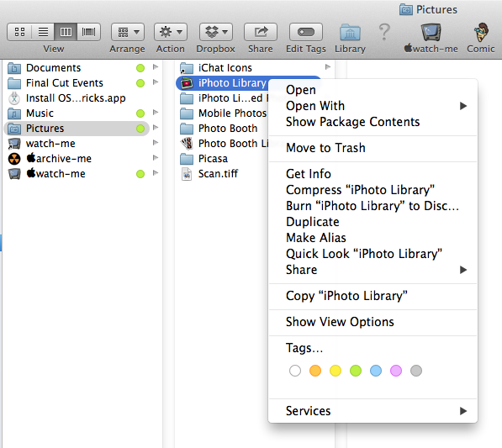The width and height of the screenshot is (502, 448).
Task: Apply the yellow tag
Action: point(336,371)
